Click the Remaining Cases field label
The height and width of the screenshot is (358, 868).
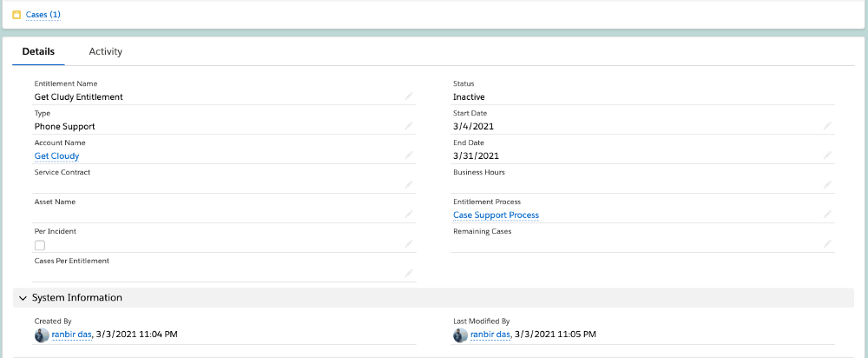[x=482, y=231]
